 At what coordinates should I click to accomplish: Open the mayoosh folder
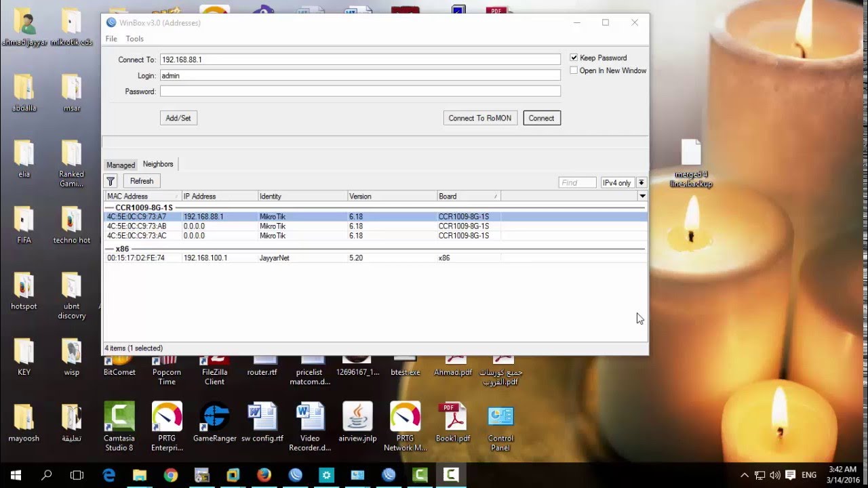point(24,423)
